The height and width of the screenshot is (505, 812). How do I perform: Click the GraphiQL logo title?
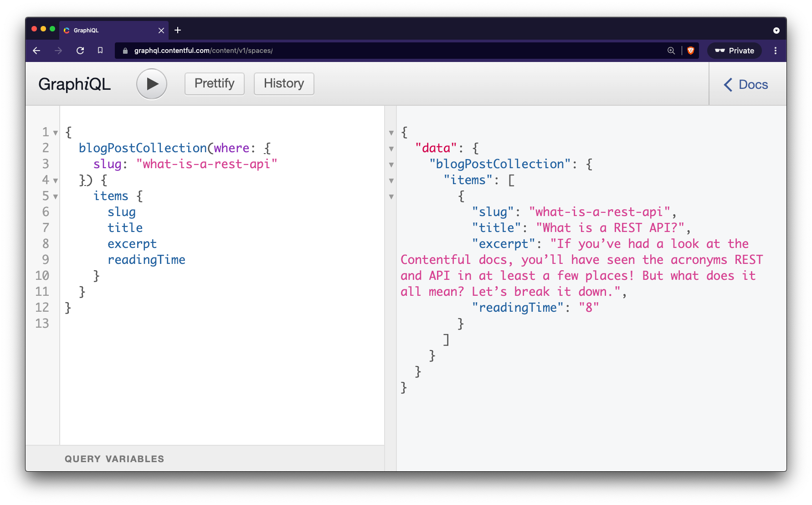coord(75,84)
